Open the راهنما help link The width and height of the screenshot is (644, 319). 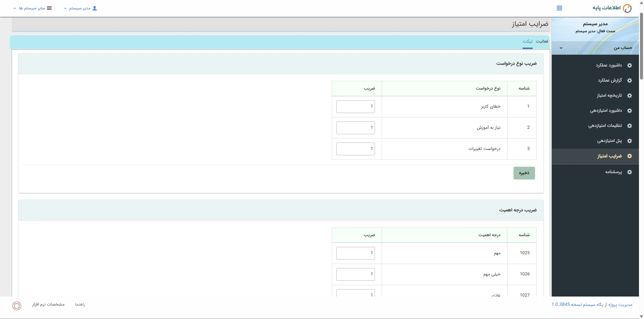[80, 304]
